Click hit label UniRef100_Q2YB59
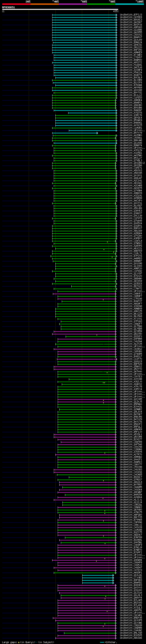Viewport: 146px width, 644px height. pos(131,331)
